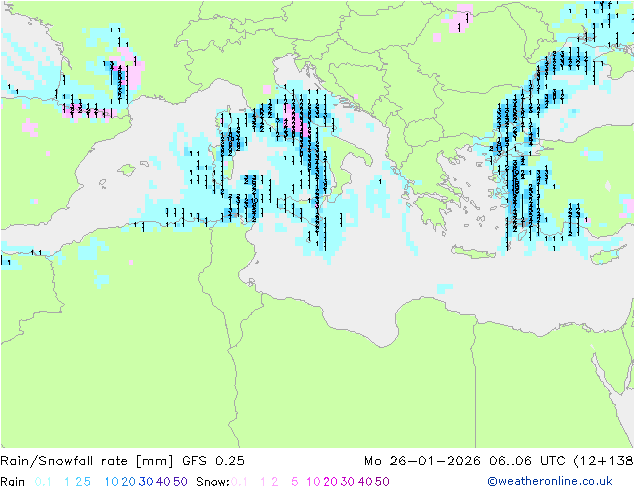Viewport: 634px width, 490px height.
Task: Select the Rain legend value 30
Action: click(146, 482)
